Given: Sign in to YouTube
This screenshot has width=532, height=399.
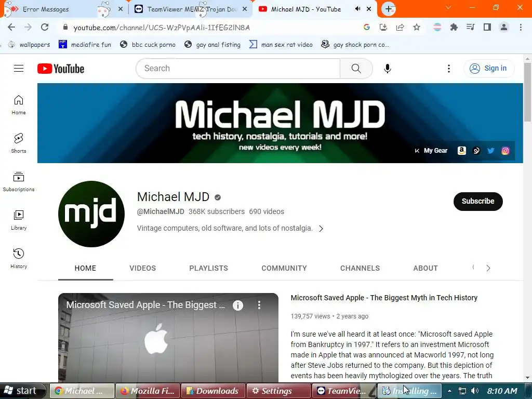Looking at the screenshot, I should pos(489,69).
